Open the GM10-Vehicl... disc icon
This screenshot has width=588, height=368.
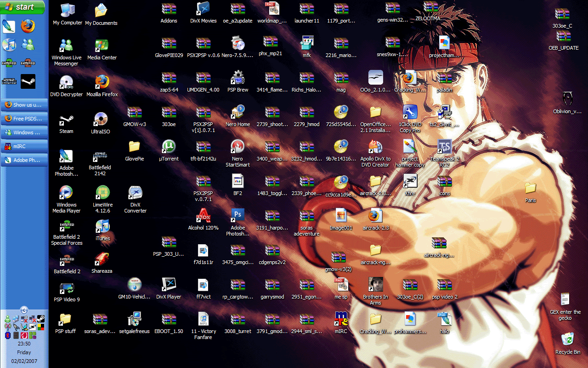(134, 288)
